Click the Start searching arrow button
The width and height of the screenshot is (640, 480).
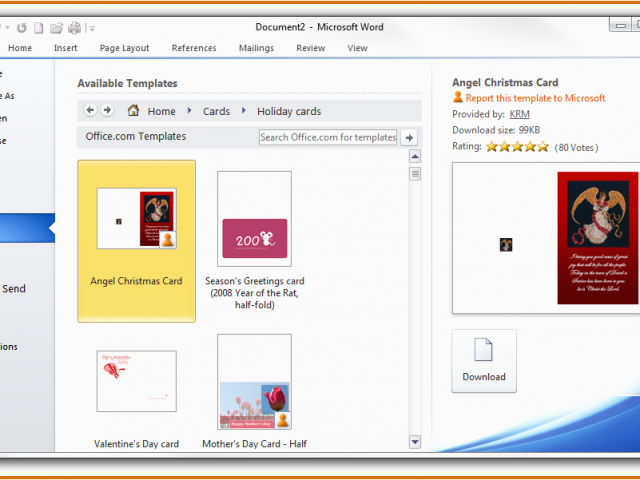click(409, 138)
